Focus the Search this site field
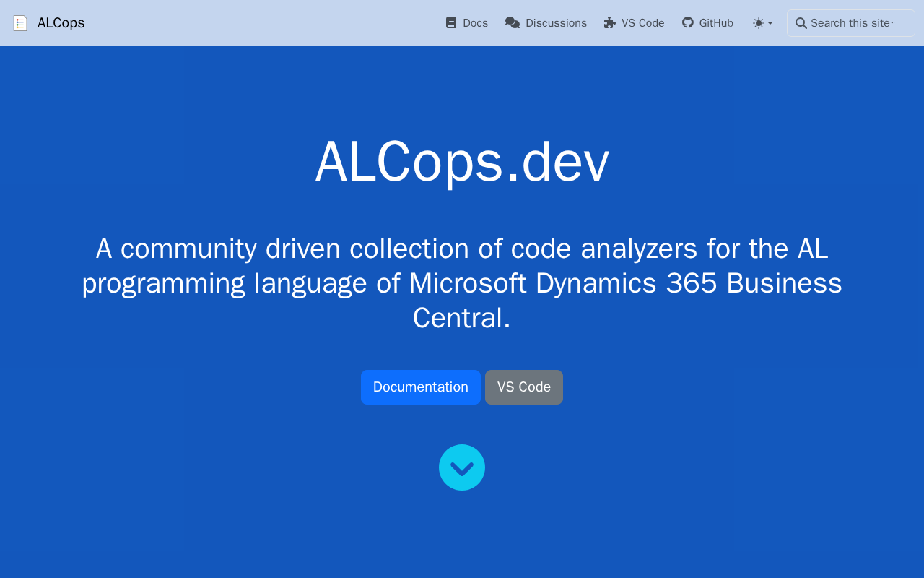Viewport: 924px width, 578px height. [851, 23]
